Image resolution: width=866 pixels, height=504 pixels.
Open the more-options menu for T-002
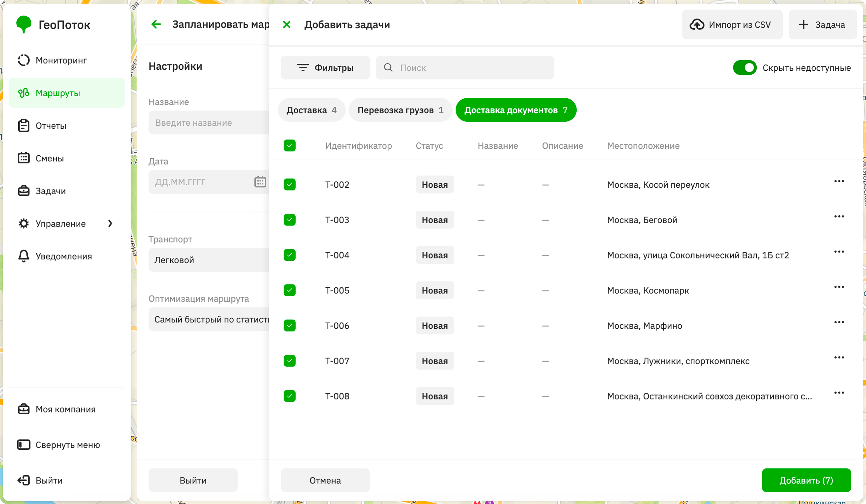click(x=839, y=181)
